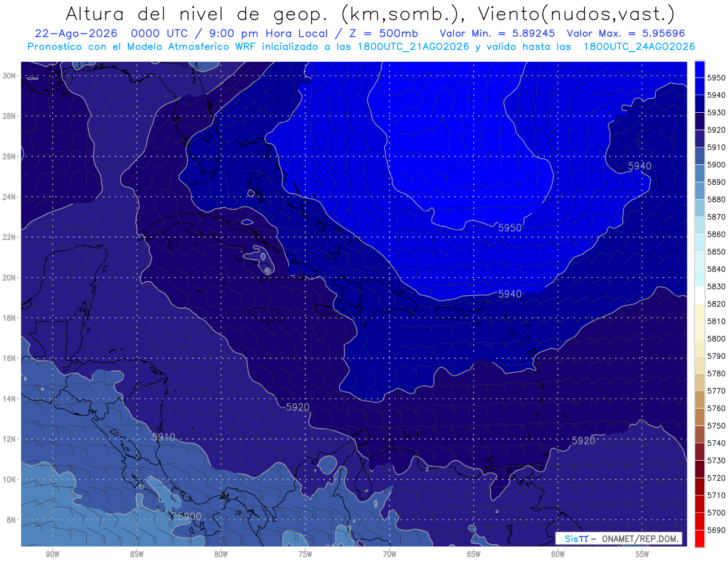Click the 16N latitude axis label
Screen dimensions: 728x562
(9, 358)
